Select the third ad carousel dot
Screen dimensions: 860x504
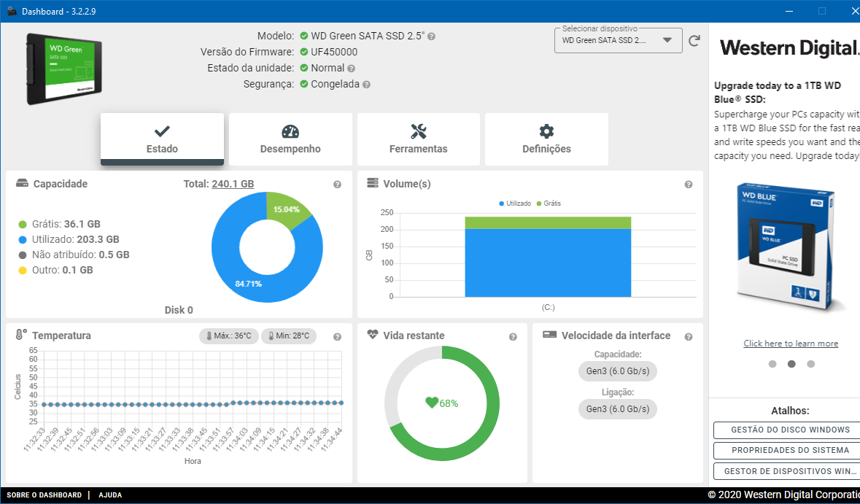(x=810, y=364)
